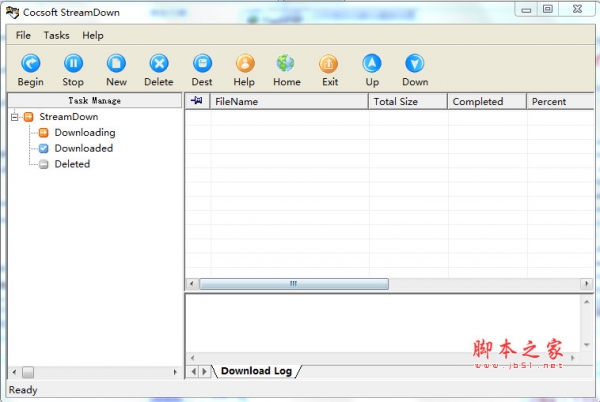Move task up with Up icon

coord(372,64)
